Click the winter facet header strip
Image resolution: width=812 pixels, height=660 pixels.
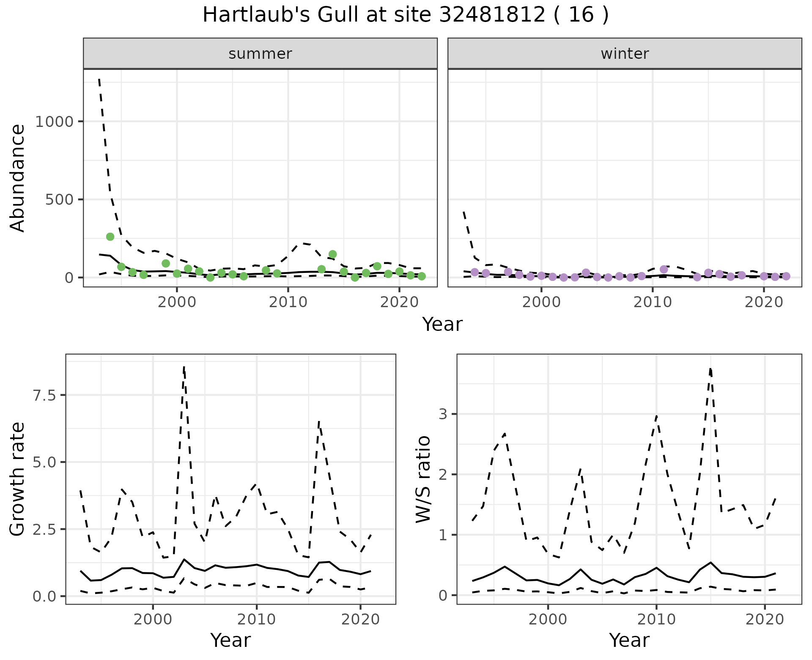[625, 54]
